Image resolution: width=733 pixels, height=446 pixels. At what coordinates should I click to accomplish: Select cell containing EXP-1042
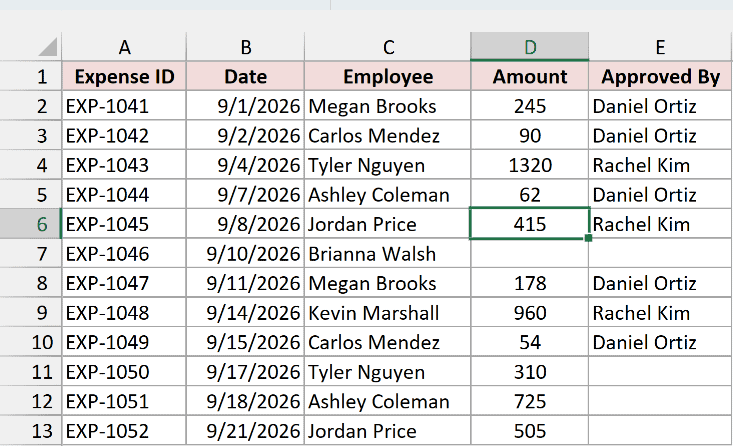tap(124, 135)
